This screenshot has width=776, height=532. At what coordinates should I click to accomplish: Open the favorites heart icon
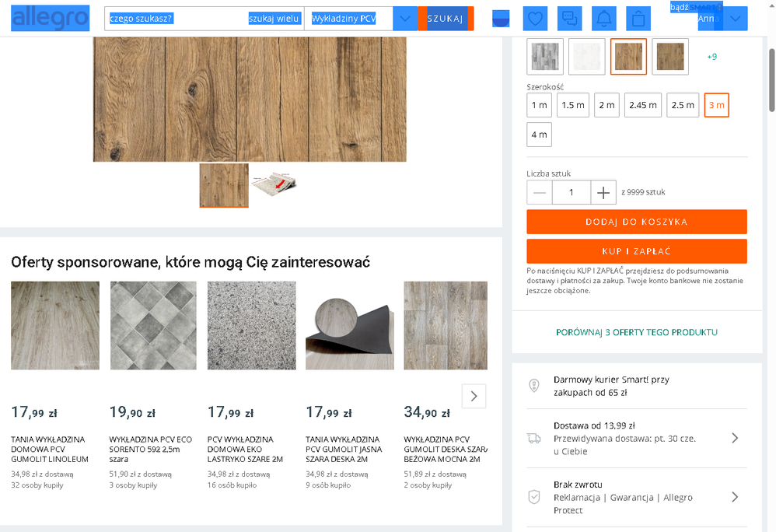[x=535, y=18]
